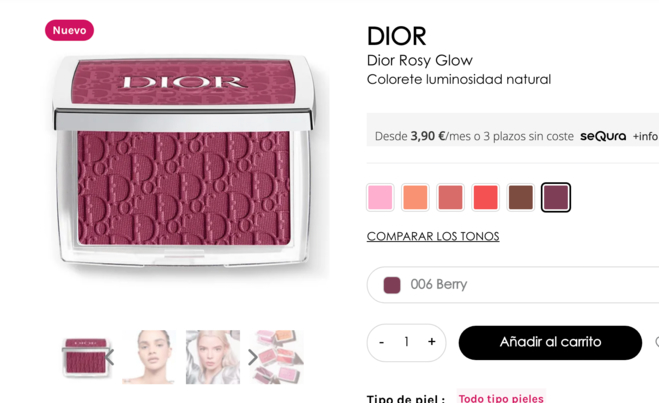This screenshot has width=659, height=403.
Task: Select the bright red shade swatch
Action: [485, 197]
